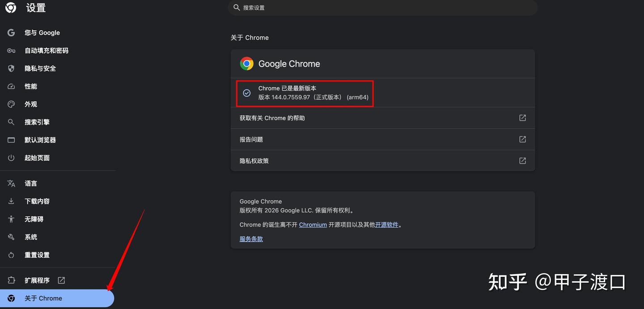Click the power icon for 起始页面

point(11,158)
